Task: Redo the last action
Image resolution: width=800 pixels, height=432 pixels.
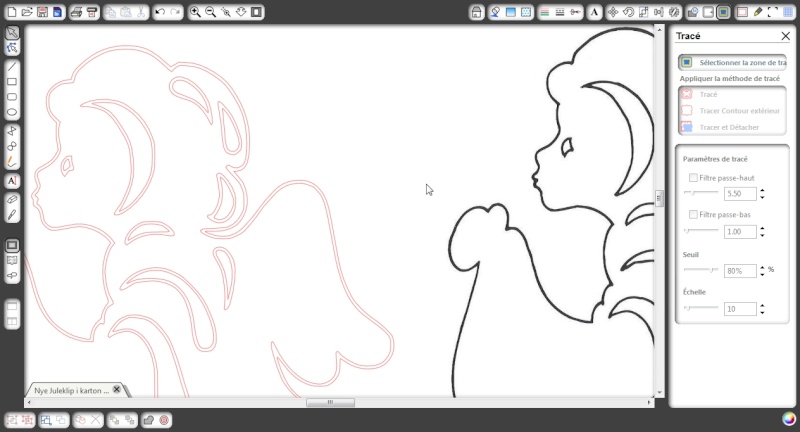Action: (x=175, y=12)
